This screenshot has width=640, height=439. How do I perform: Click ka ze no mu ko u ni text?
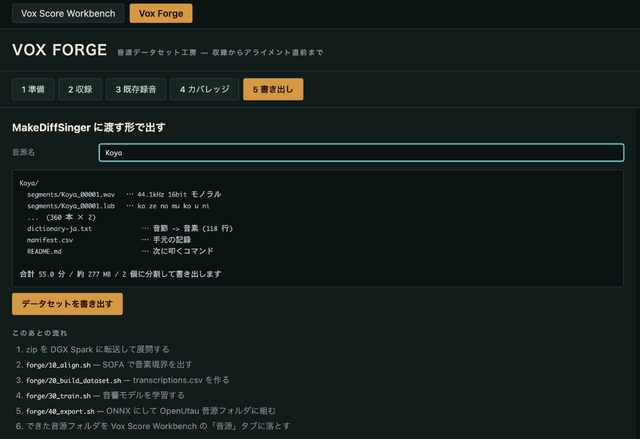173,206
